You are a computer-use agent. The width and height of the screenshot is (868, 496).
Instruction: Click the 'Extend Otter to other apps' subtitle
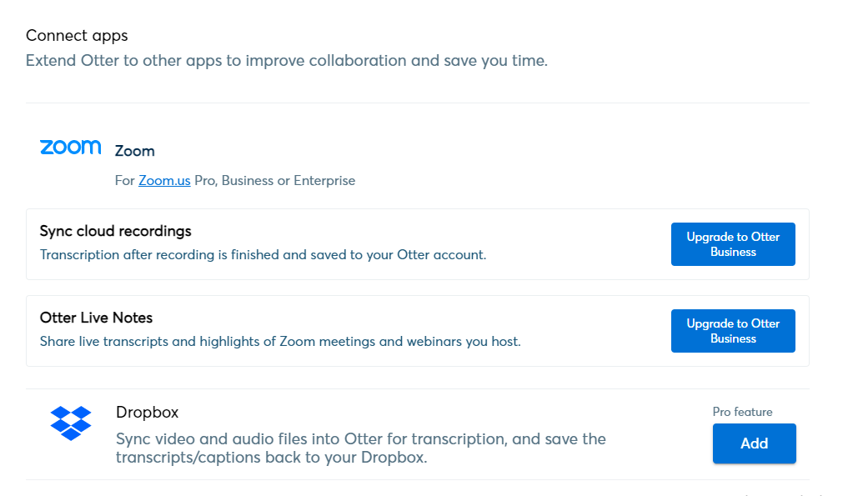tap(286, 61)
